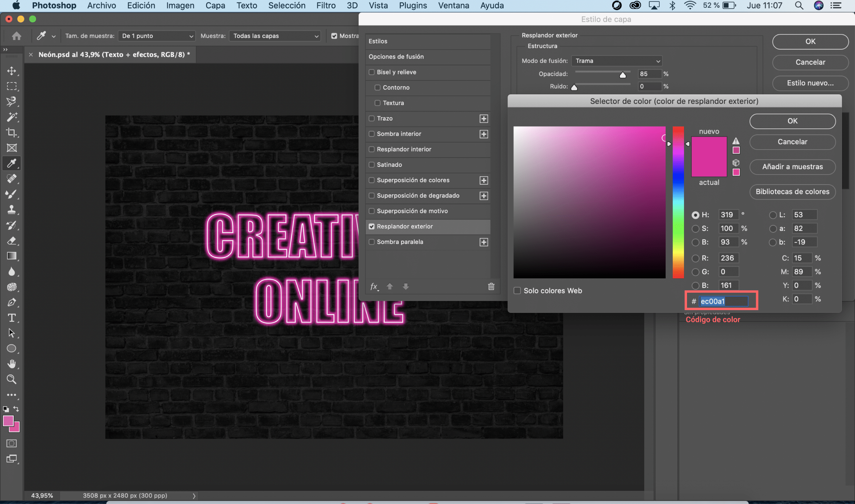Select the Pen tool
This screenshot has width=855, height=504.
[12, 302]
